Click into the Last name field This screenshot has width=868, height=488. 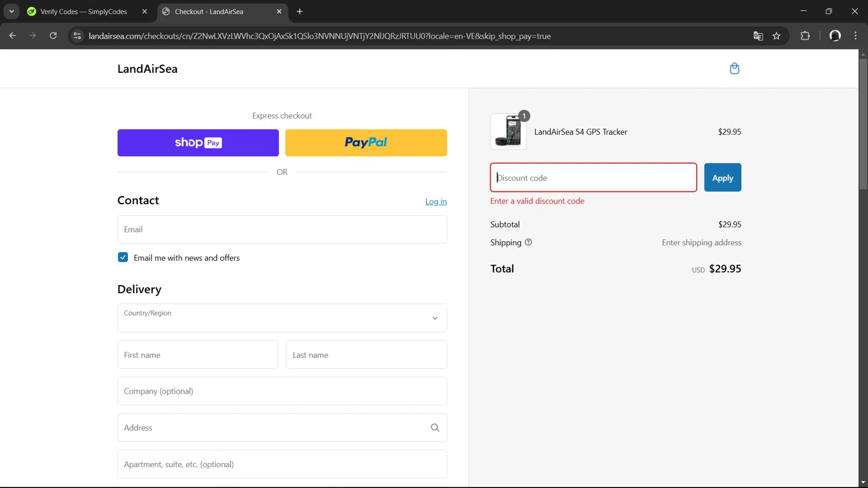(366, 354)
